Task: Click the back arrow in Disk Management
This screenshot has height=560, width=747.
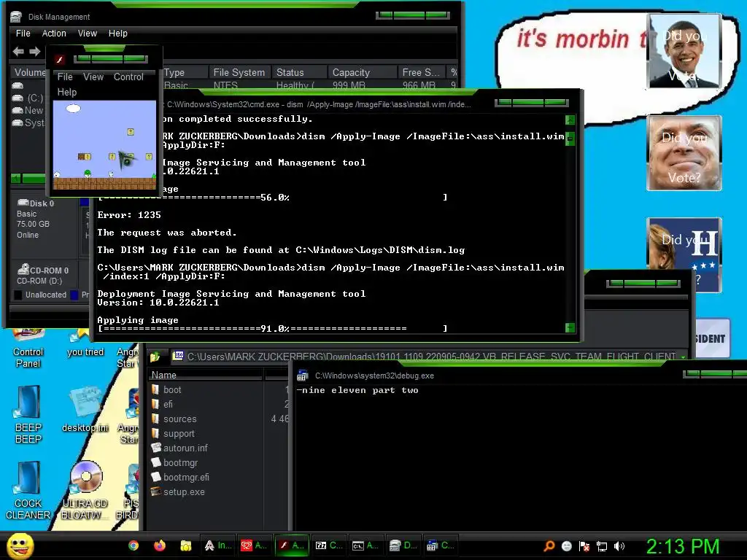Action: point(18,51)
